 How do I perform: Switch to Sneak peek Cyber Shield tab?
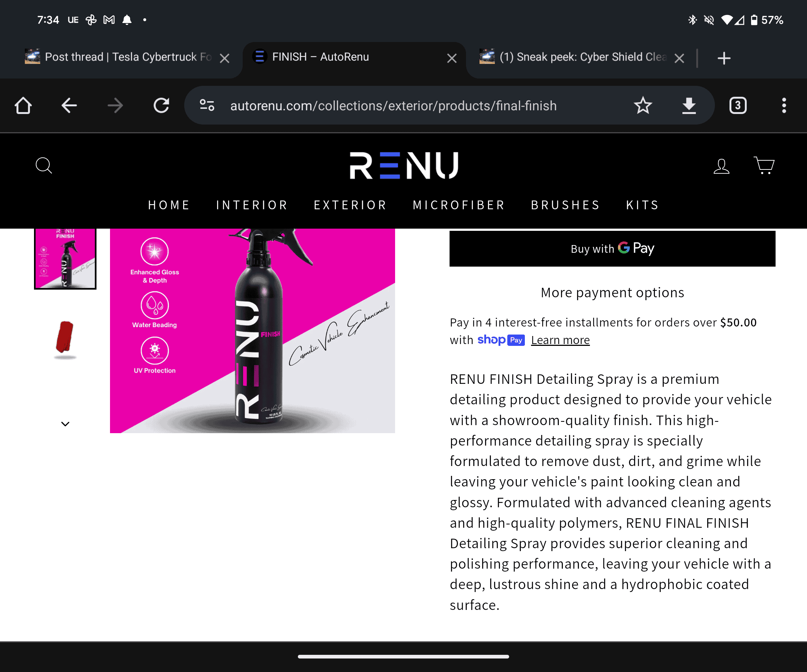573,57
